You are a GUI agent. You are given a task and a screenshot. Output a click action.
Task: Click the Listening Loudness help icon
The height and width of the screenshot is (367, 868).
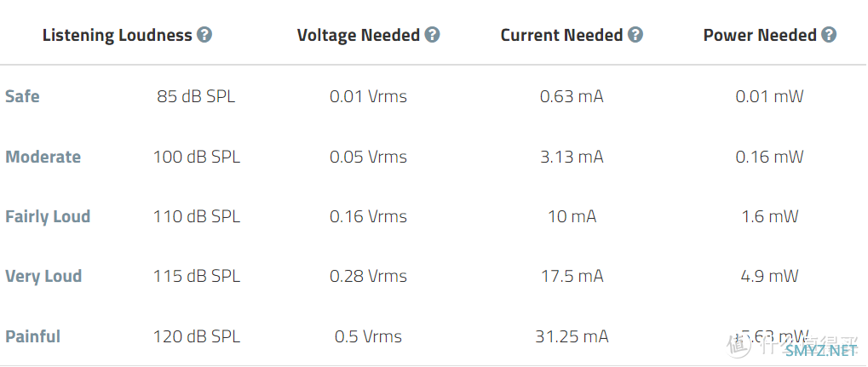pos(204,36)
